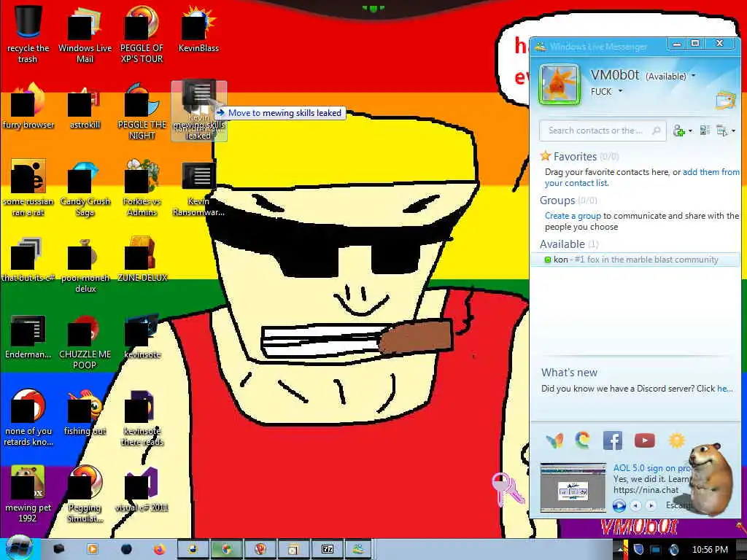Viewport: 747px width, 560px height.
Task: Click the contact list layout icon in Messenger
Action: coord(705,131)
